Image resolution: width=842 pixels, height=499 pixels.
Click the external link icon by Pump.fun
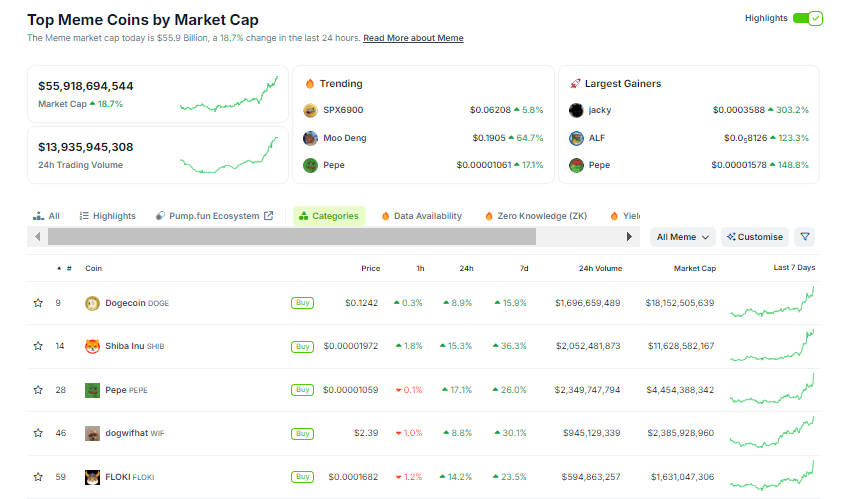click(x=268, y=215)
